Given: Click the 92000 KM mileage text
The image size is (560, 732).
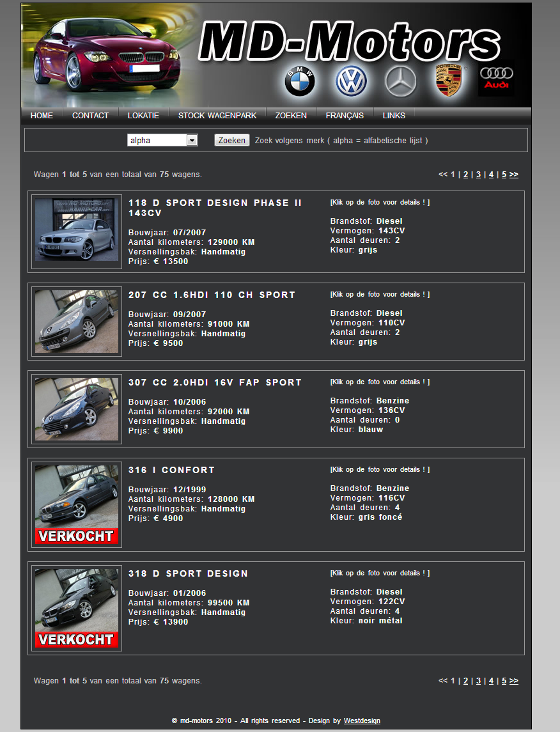Looking at the screenshot, I should [229, 412].
